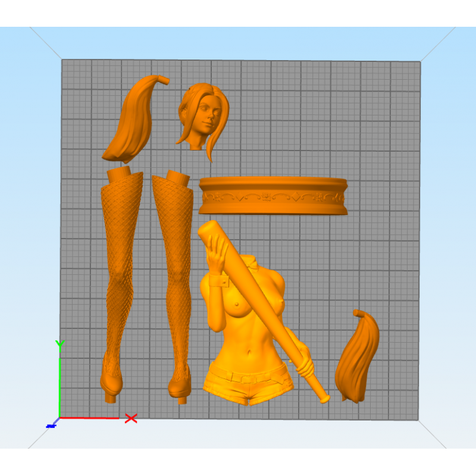This screenshot has height=476, width=476.
Task: Click the green Y axis label
Action: point(59,345)
